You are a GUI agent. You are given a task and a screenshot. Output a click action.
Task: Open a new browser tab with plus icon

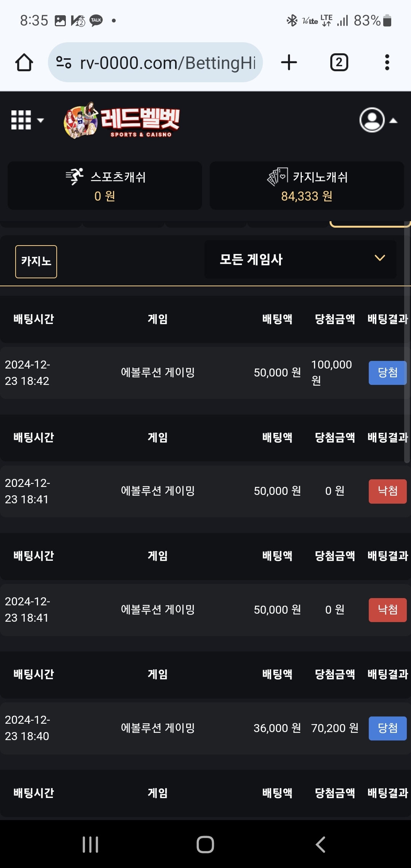click(x=289, y=62)
